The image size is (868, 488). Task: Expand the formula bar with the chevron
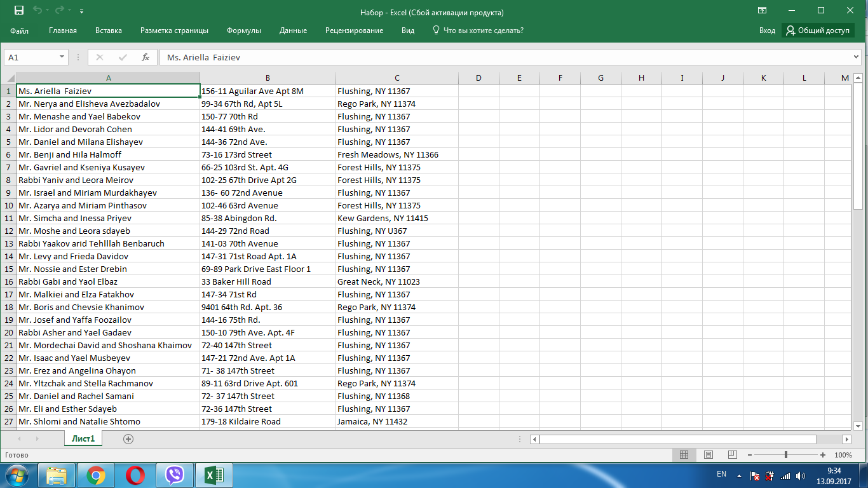pyautogui.click(x=857, y=57)
